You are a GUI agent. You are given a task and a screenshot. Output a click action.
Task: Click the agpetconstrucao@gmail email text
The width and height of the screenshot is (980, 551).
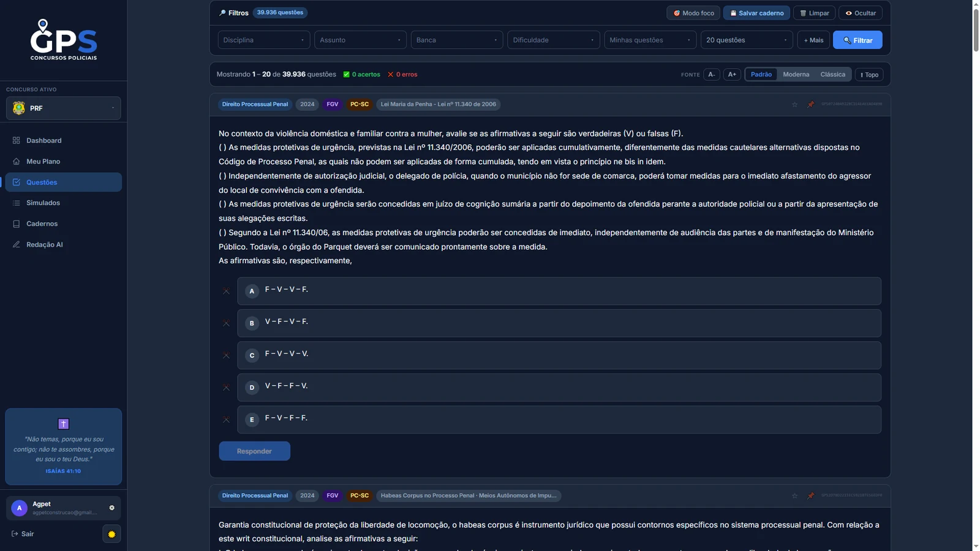pos(65,512)
